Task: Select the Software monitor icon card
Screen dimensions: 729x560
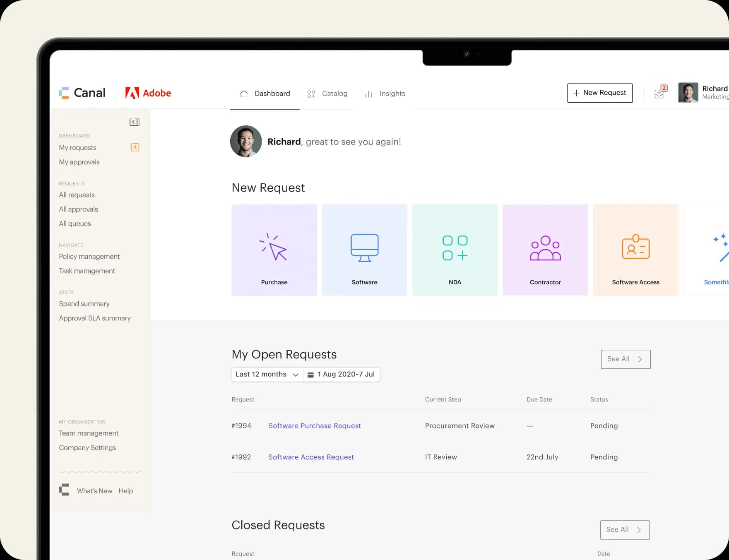Action: coord(365,250)
